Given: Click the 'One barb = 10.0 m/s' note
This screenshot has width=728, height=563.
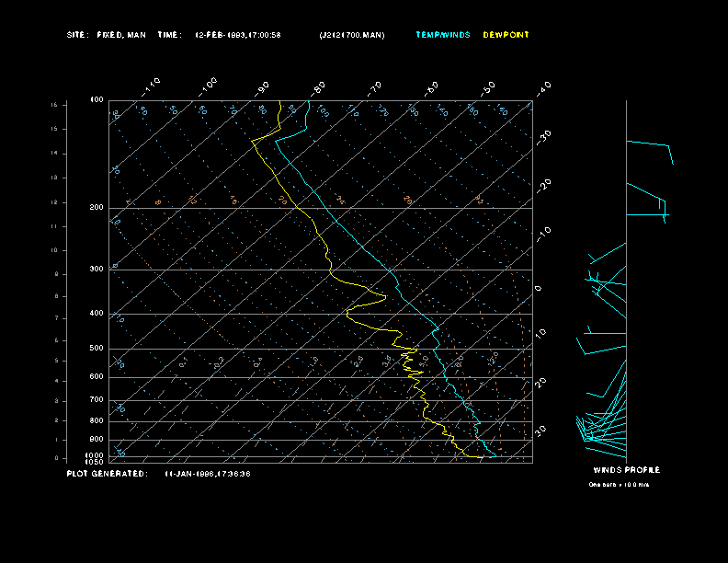Looking at the screenshot, I should 619,485.
